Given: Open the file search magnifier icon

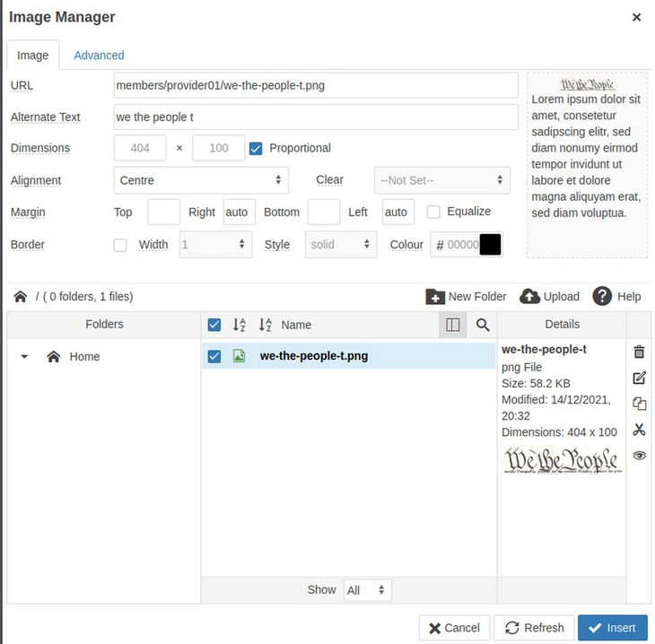Looking at the screenshot, I should [483, 326].
